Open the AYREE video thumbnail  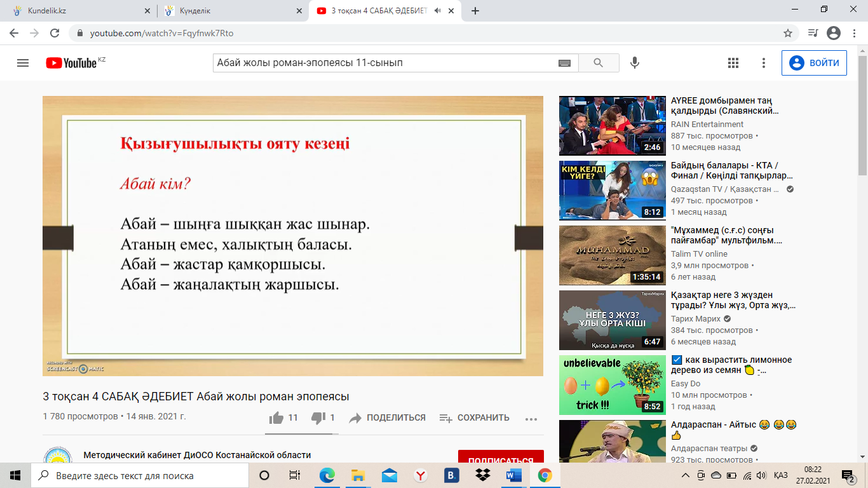tap(613, 126)
